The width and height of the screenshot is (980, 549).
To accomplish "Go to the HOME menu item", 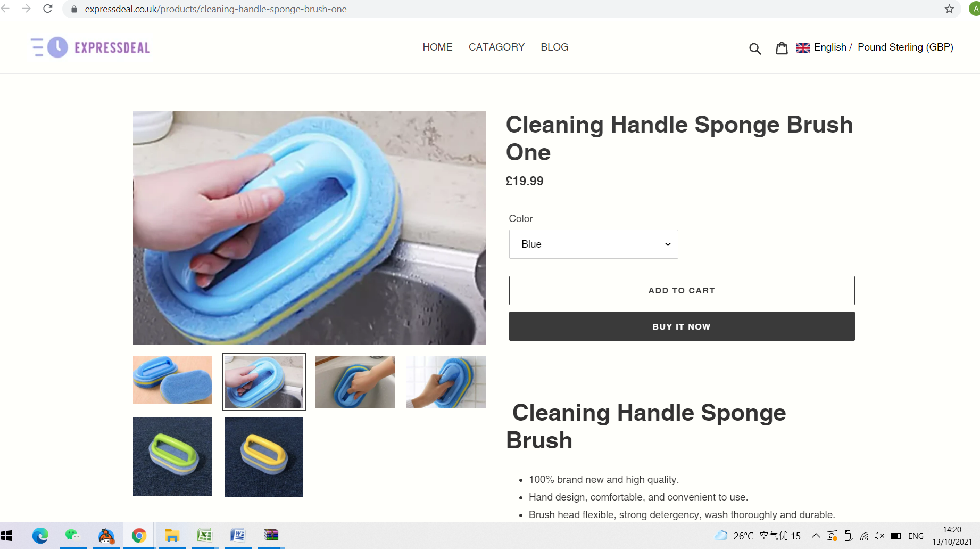I will 437,47.
